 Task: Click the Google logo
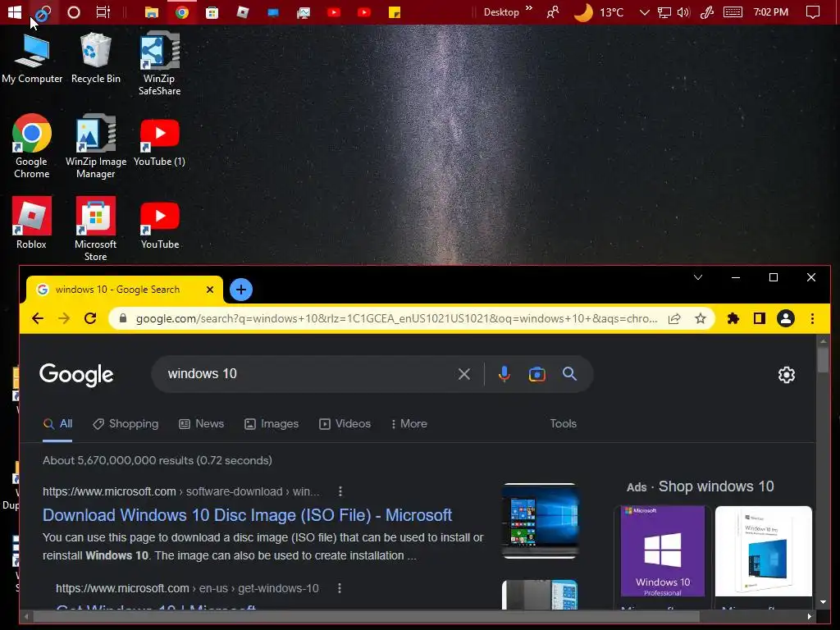(76, 374)
